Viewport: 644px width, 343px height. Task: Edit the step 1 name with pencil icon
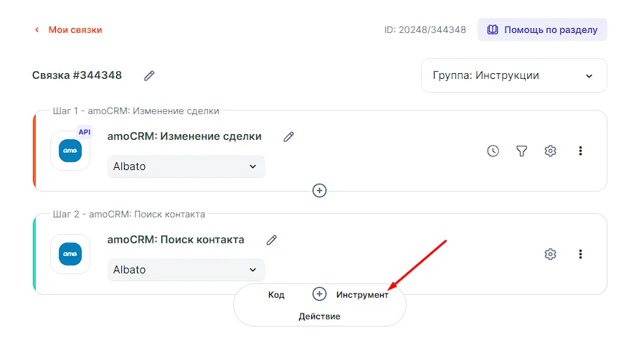point(288,136)
